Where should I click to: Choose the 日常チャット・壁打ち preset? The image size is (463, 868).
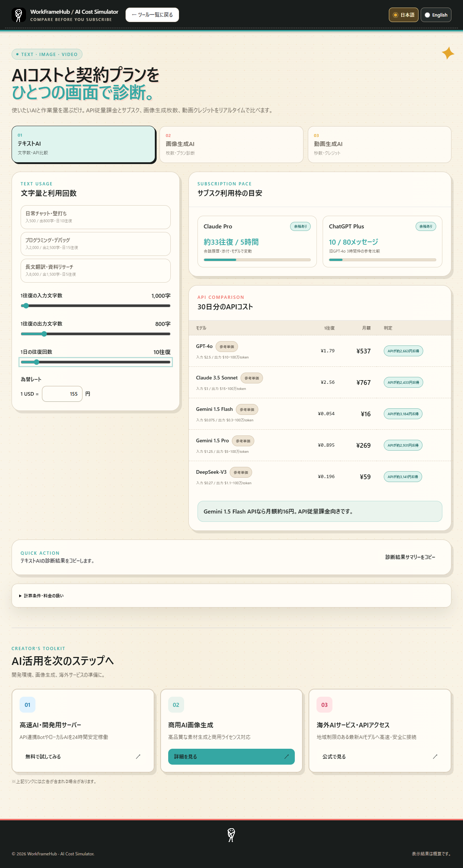tap(95, 217)
